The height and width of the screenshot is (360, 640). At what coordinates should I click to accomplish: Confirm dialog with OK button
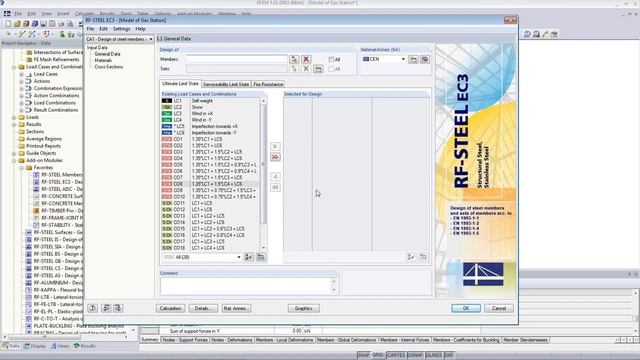click(x=466, y=308)
